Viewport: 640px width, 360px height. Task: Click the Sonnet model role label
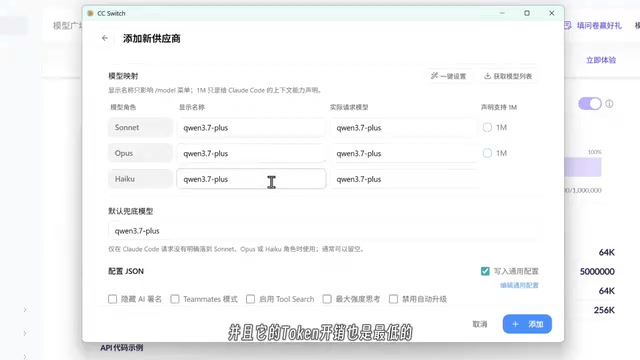[x=140, y=127]
